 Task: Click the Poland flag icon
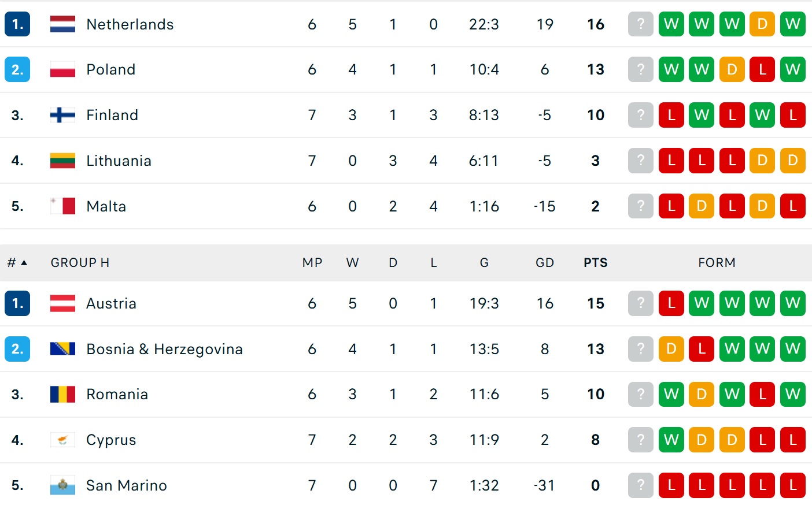[x=62, y=69]
